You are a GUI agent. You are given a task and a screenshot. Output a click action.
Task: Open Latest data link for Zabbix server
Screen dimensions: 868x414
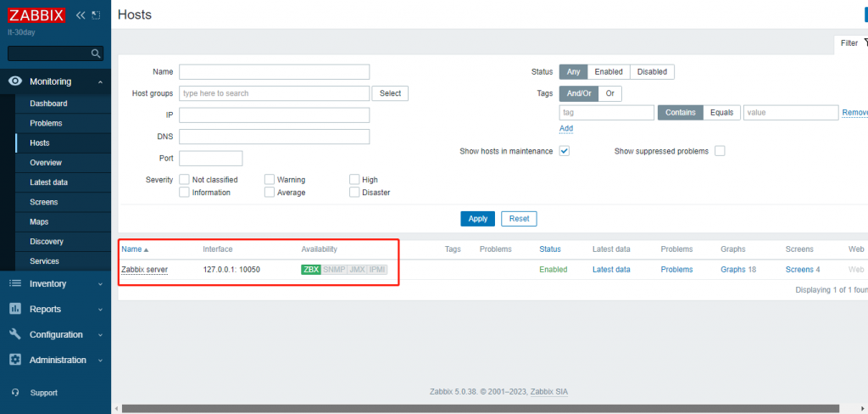tap(611, 269)
